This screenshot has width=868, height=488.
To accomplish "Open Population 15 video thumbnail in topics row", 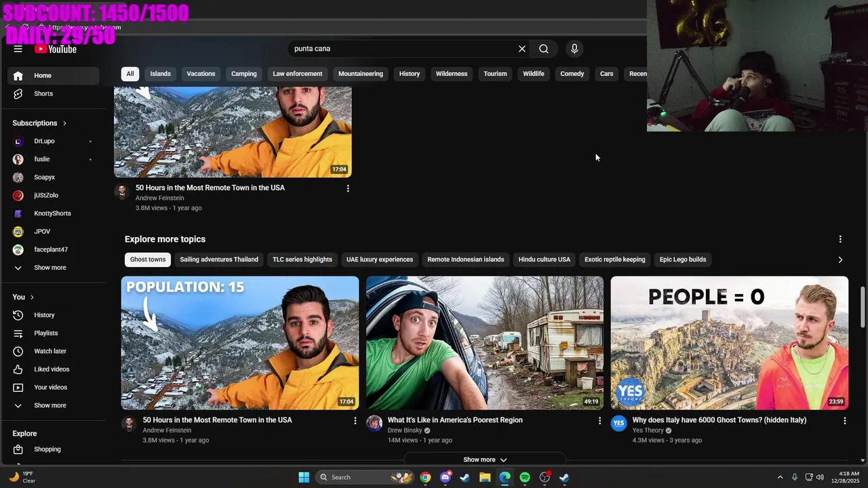I will click(240, 343).
